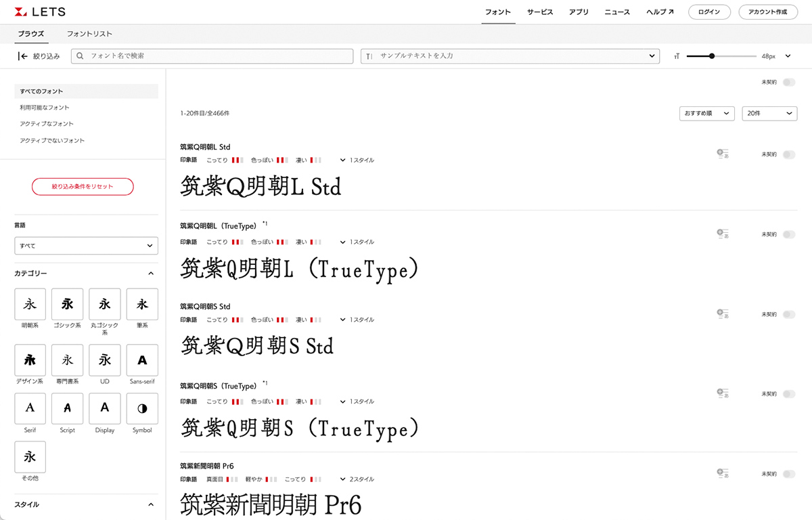Select the Sans-serif category icon
Screen dimensions: 812x520
coord(142,360)
